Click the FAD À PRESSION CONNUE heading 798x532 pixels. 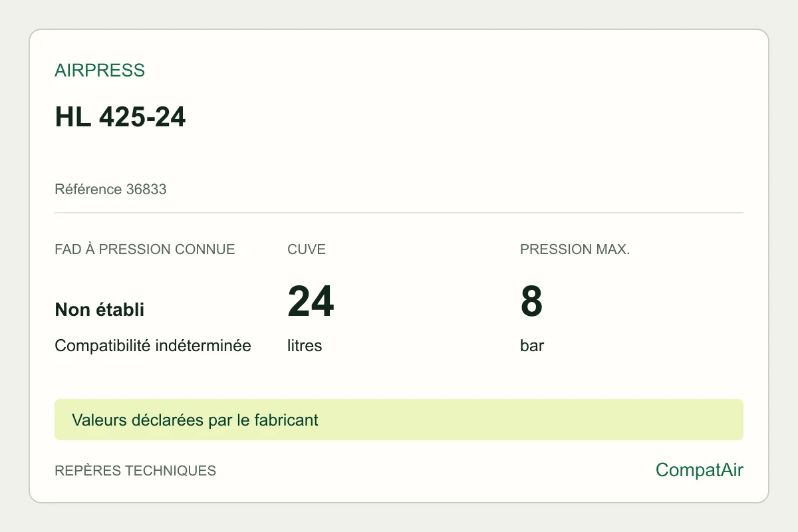pyautogui.click(x=145, y=250)
